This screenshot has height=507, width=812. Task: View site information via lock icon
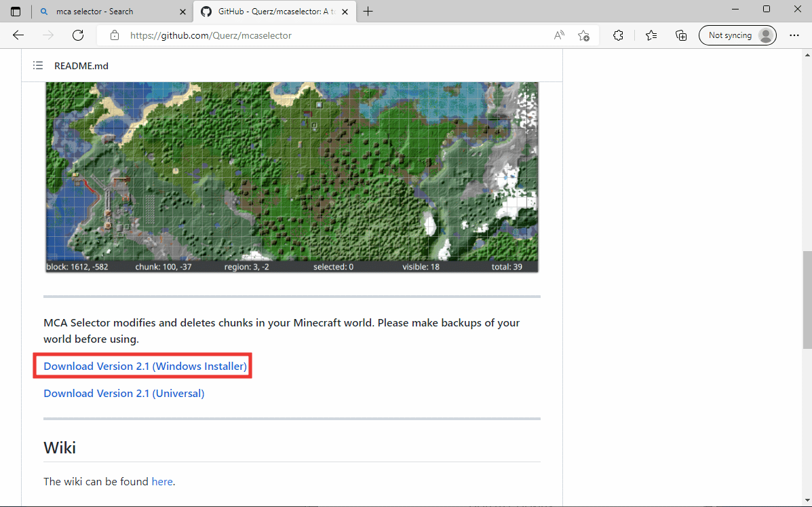point(115,35)
